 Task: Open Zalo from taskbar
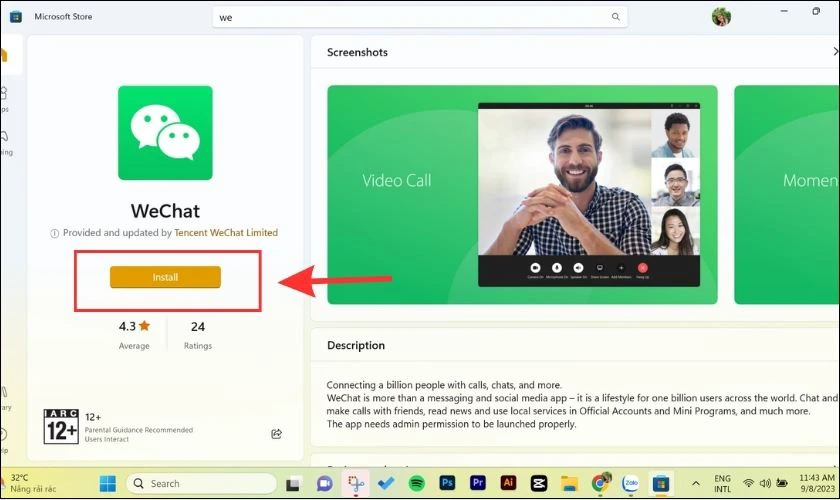631,483
